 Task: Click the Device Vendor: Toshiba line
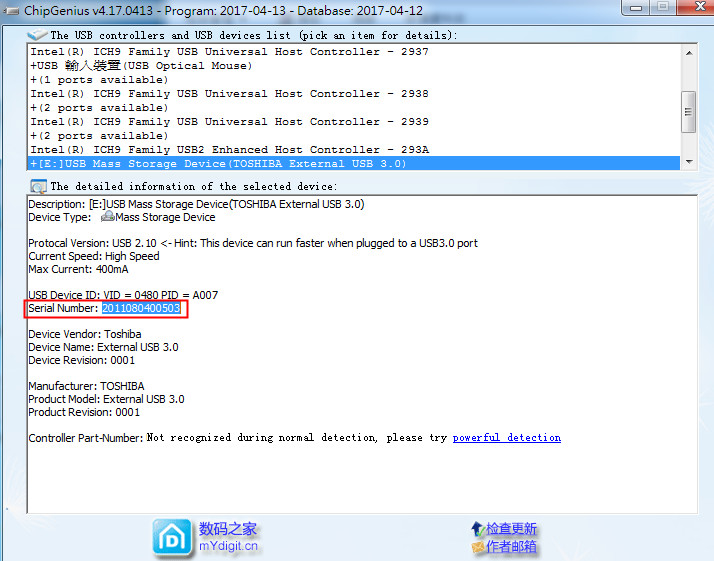pyautogui.click(x=85, y=334)
